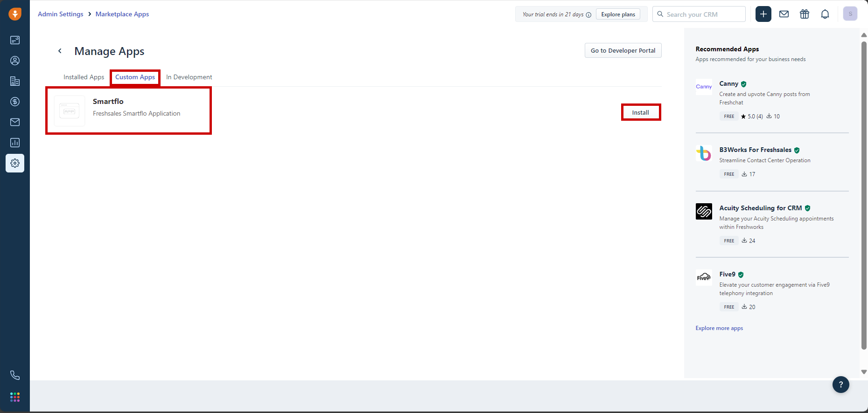Click the Freshsales Smartflo Application description
This screenshot has width=868, height=413.
(x=136, y=113)
